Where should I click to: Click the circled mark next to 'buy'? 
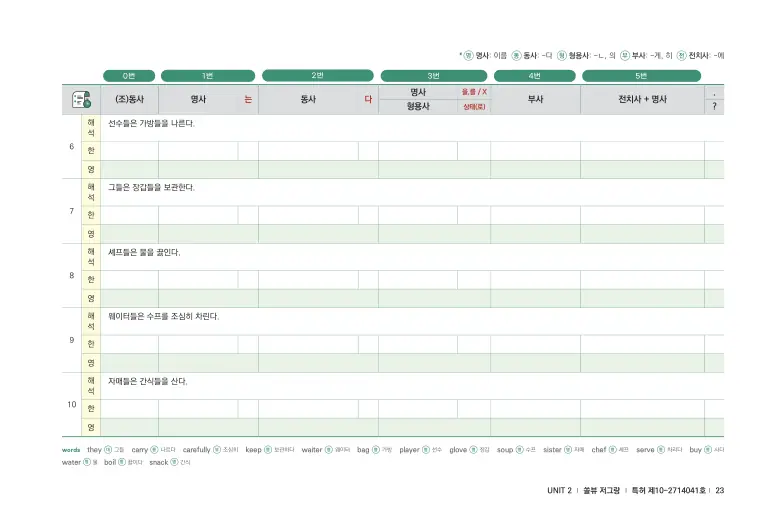(708, 450)
